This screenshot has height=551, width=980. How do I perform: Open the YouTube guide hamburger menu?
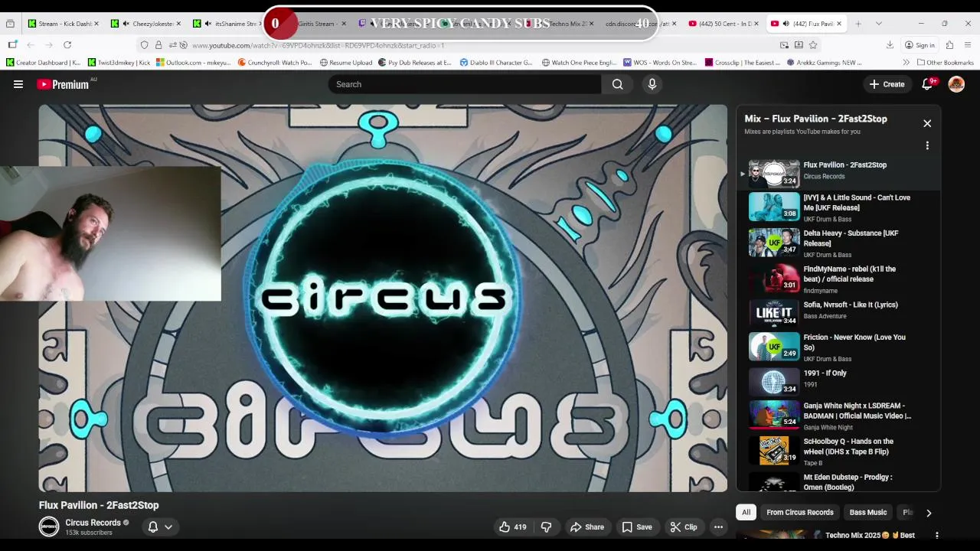coord(18,84)
